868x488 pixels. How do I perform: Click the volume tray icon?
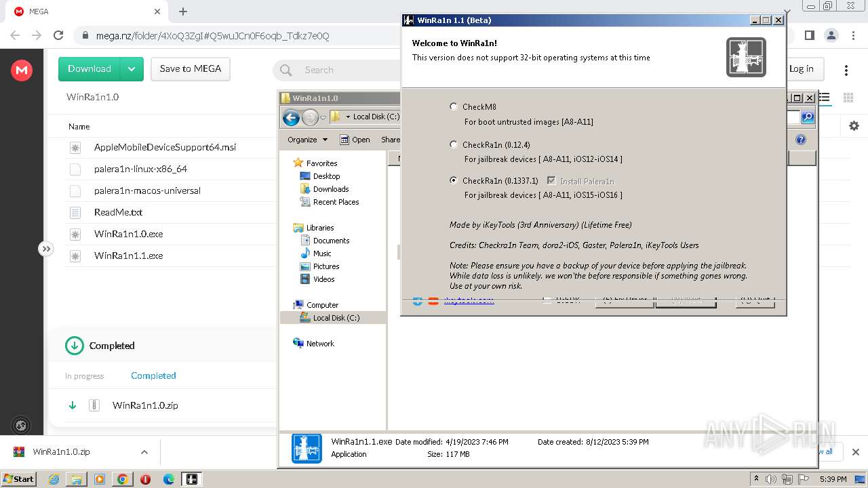(x=771, y=479)
